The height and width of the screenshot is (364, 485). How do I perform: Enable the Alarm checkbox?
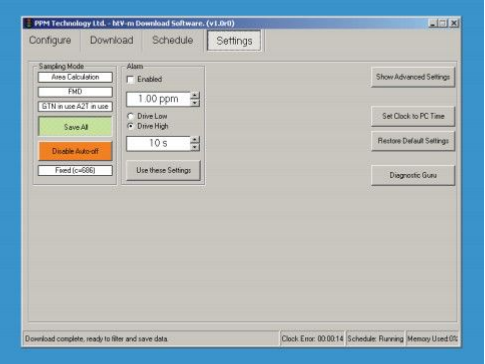130,80
